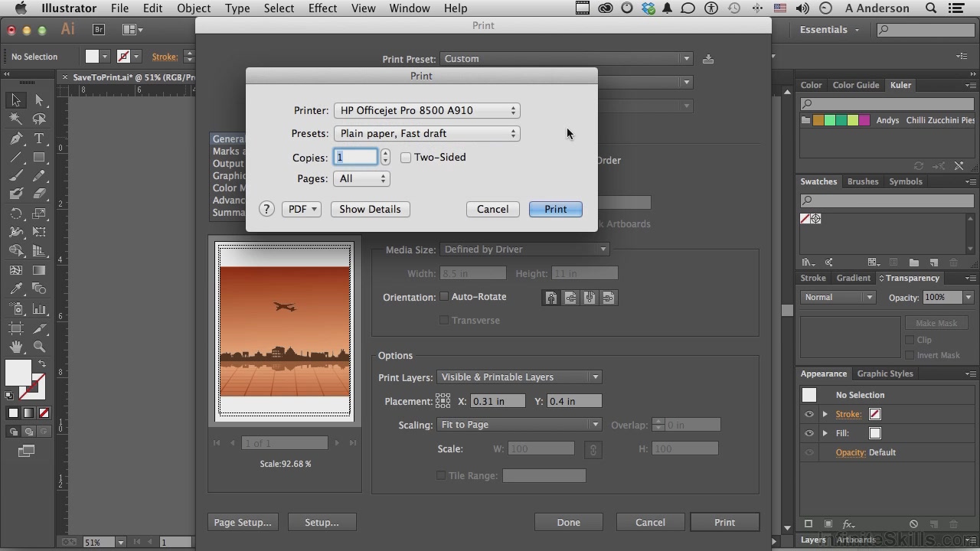Viewport: 980px width, 551px height.
Task: Open the print dialog Help button
Action: (x=266, y=209)
